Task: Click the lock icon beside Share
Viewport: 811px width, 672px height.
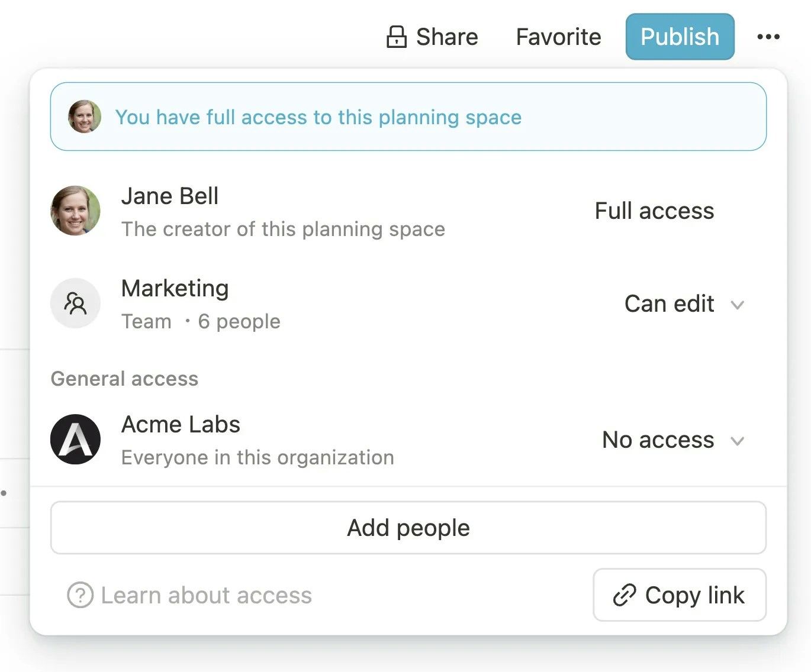Action: [x=396, y=37]
